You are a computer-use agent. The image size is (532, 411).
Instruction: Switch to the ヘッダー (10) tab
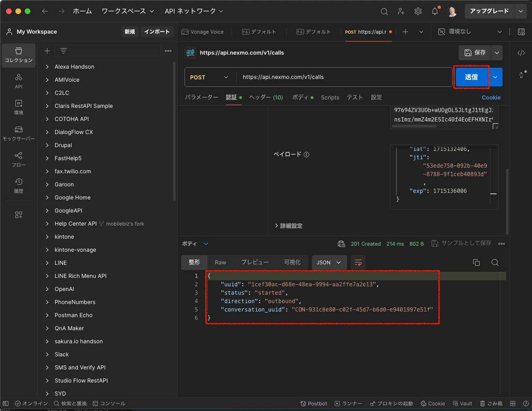(266, 98)
